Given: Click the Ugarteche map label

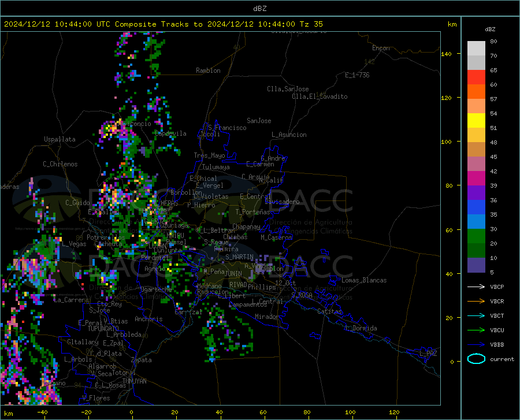Looking at the screenshot, I should tap(156, 289).
